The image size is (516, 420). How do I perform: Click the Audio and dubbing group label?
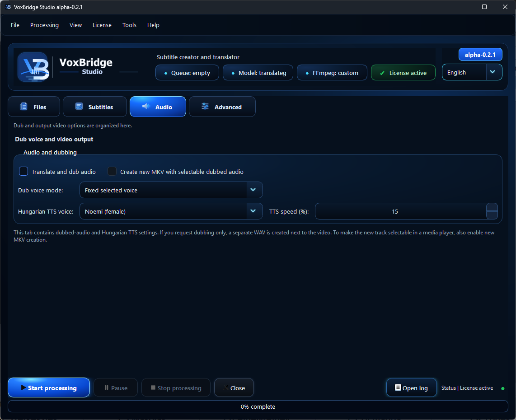50,152
